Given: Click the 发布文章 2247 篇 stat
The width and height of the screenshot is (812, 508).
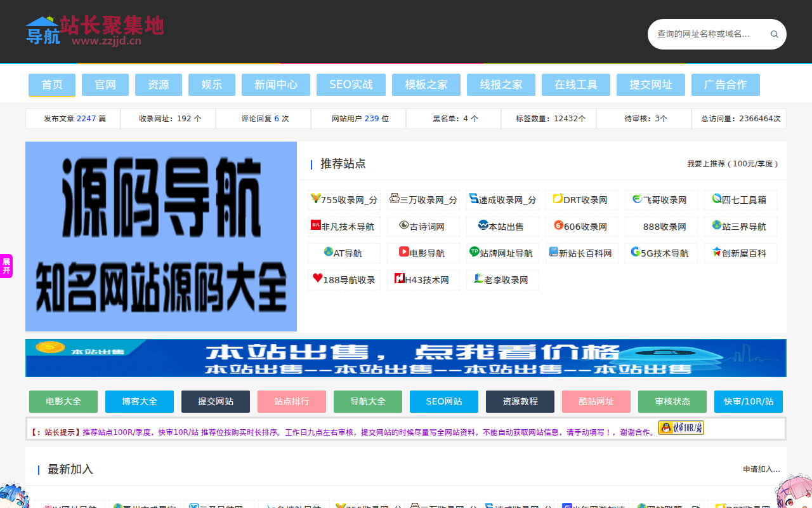Looking at the screenshot, I should coord(73,119).
